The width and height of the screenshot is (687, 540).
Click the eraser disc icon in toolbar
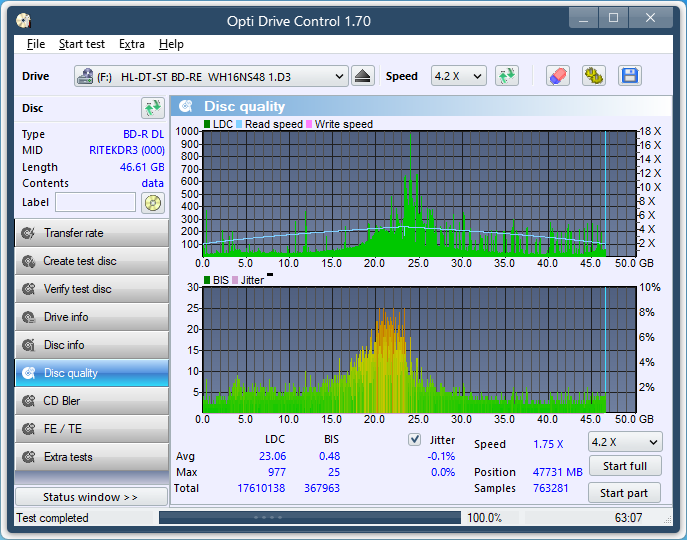point(559,76)
